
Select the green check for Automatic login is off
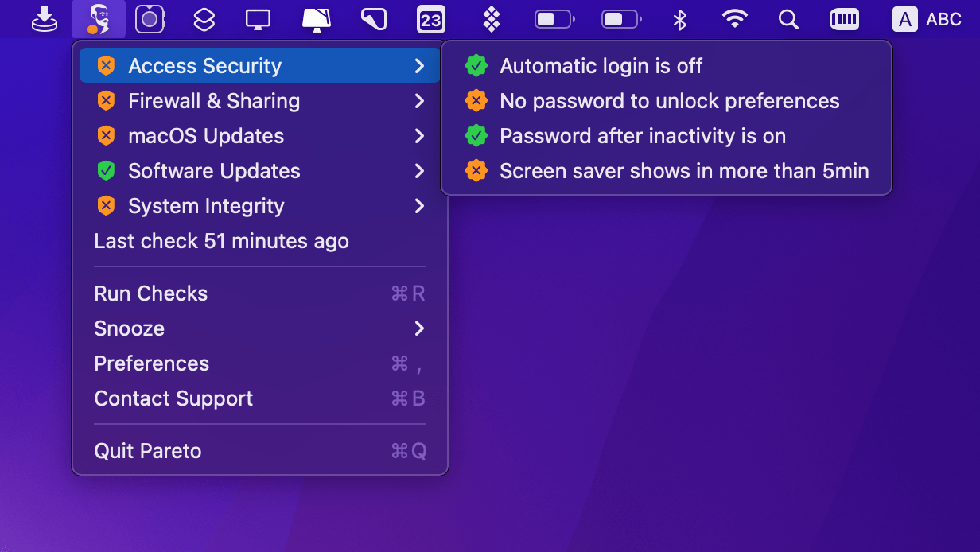click(x=476, y=66)
